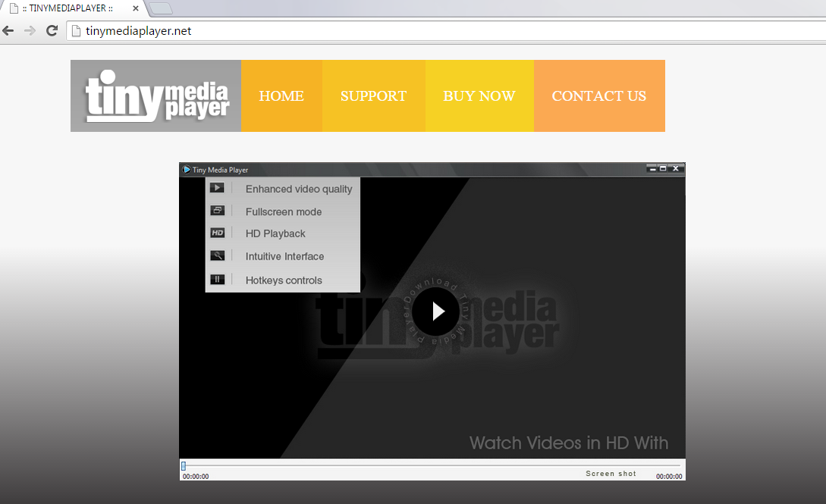Click the elapsed time 00:00:00 on left
This screenshot has height=504, width=826.
(x=196, y=477)
